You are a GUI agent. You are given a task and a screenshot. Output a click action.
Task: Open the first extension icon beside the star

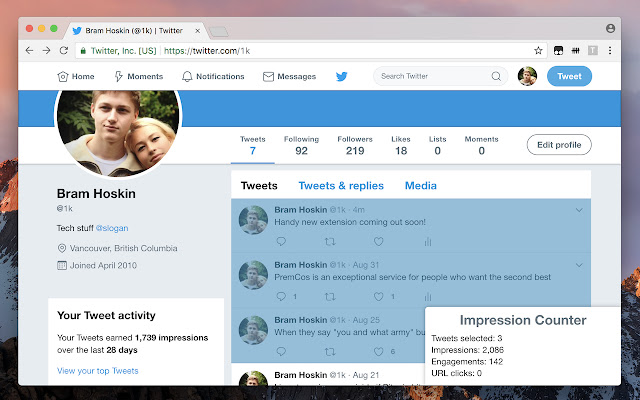coord(558,50)
